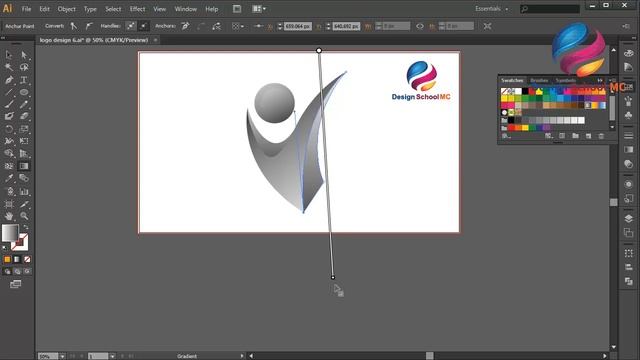Screen dimensions: 640x360
Task: Open the Effect menu
Action: coord(138,9)
